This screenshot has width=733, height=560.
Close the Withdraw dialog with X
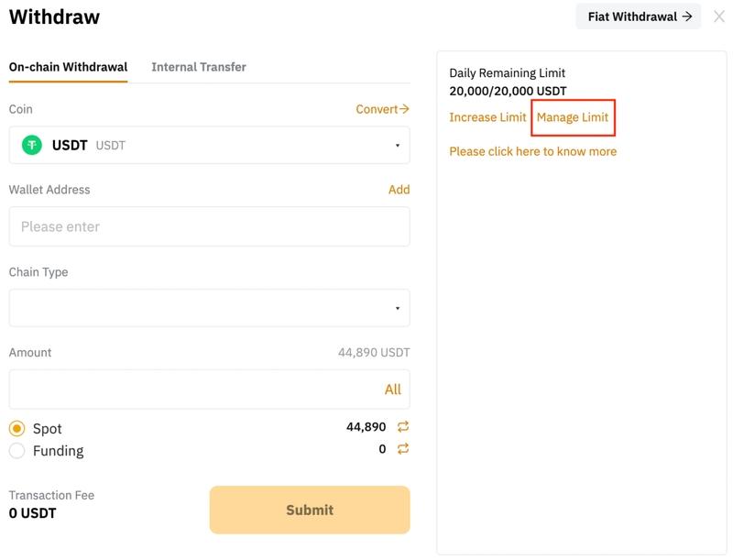point(718,16)
